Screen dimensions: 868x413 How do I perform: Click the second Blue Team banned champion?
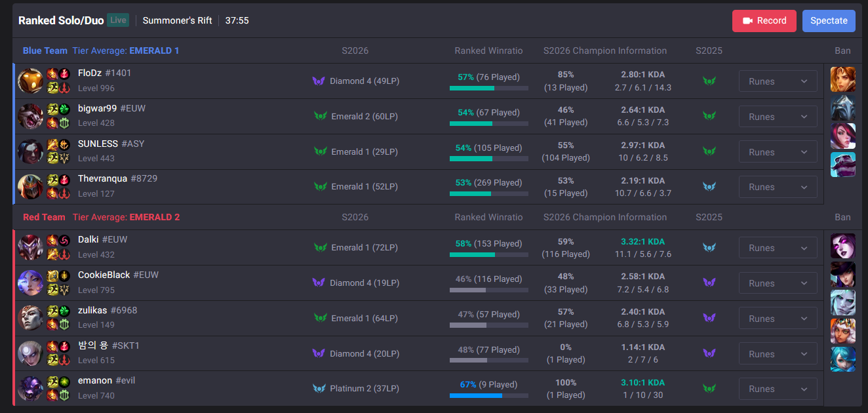(x=843, y=108)
